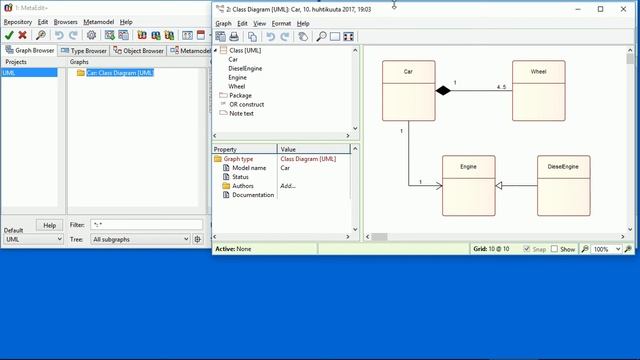Select the Graph Browser tab
This screenshot has width=640, height=360.
[29, 50]
